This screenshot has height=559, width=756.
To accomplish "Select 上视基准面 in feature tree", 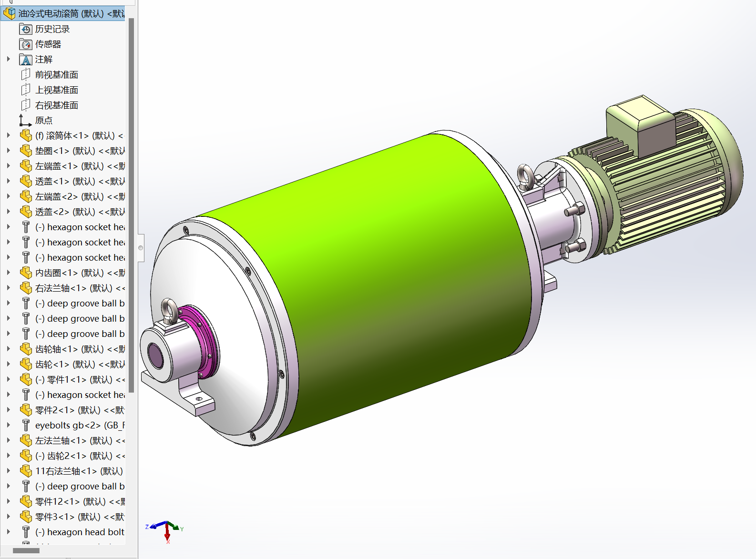I will (56, 90).
